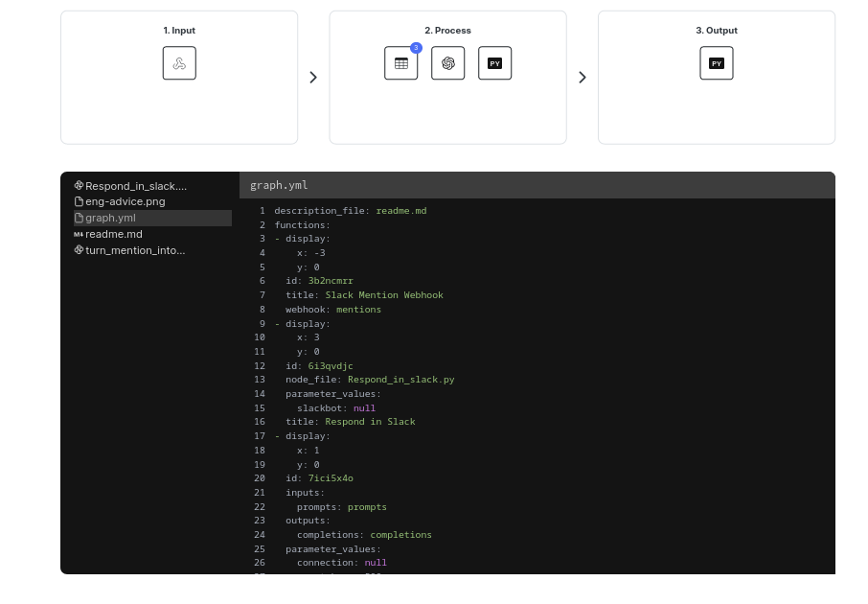Click the '3. Output' card heading
868x604 pixels.
point(717,31)
